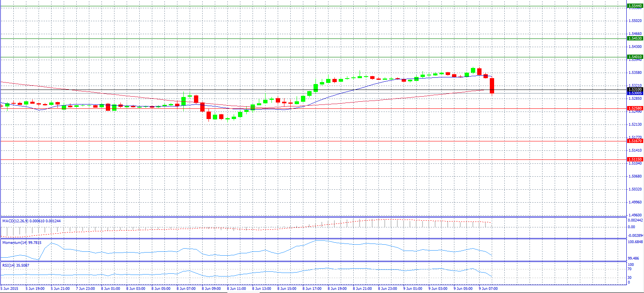Click the 1.49600 price scale value

(635, 215)
